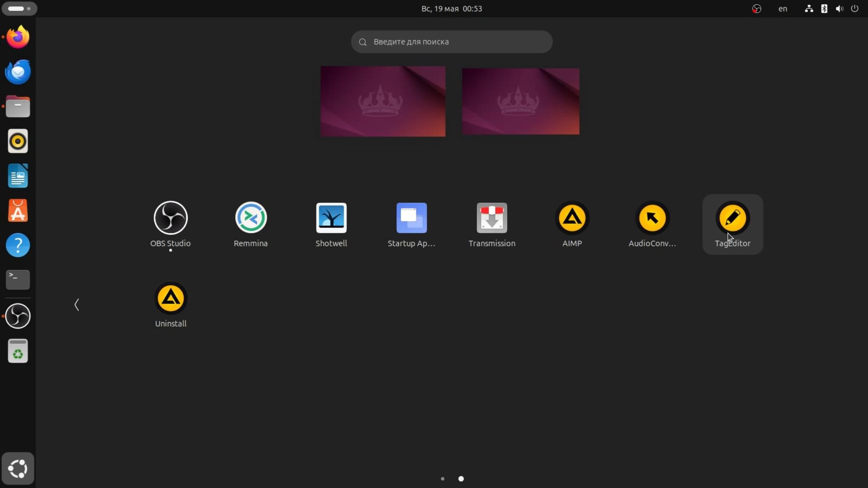The image size is (868, 488).
Task: Open network status icon in top bar
Action: [809, 9]
